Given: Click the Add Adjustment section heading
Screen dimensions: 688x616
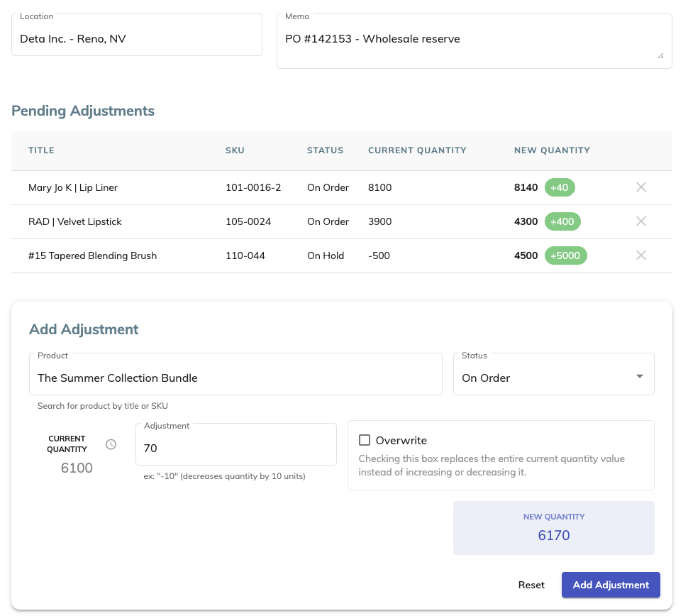Looking at the screenshot, I should point(84,329).
